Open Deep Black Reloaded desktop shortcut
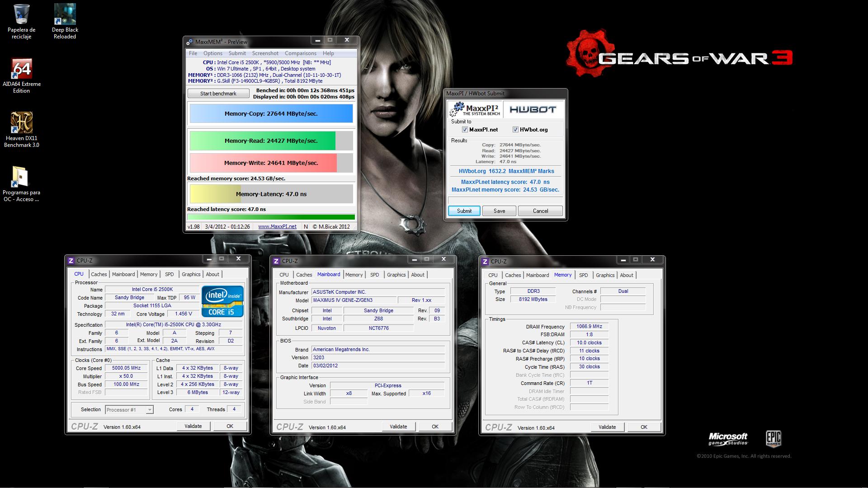Viewport: 868px width, 488px height. [x=65, y=21]
